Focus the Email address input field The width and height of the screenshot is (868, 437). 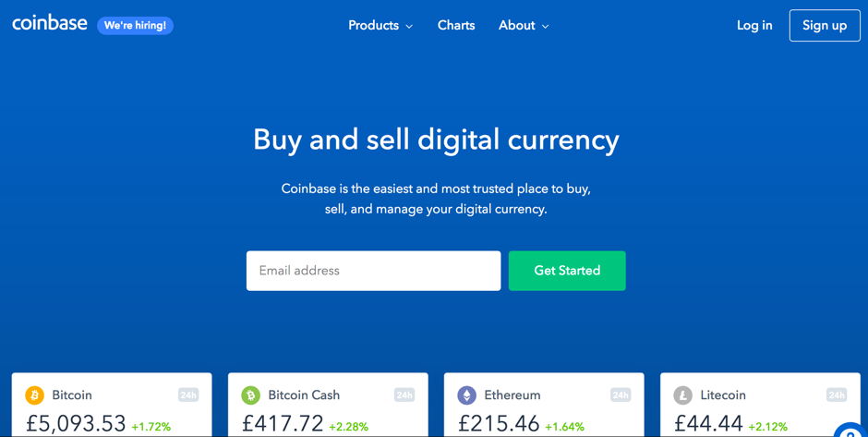point(374,271)
